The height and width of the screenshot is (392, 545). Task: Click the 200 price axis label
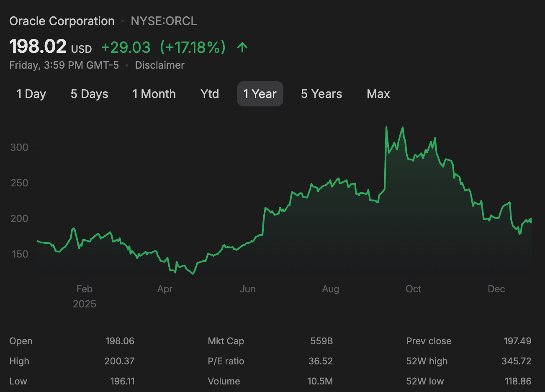coord(19,218)
